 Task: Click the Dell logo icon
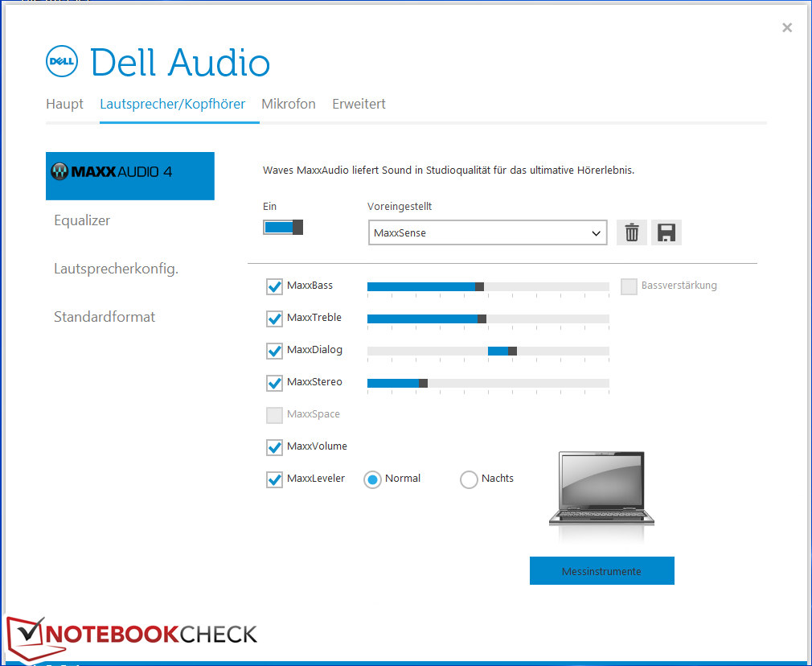pyautogui.click(x=62, y=61)
